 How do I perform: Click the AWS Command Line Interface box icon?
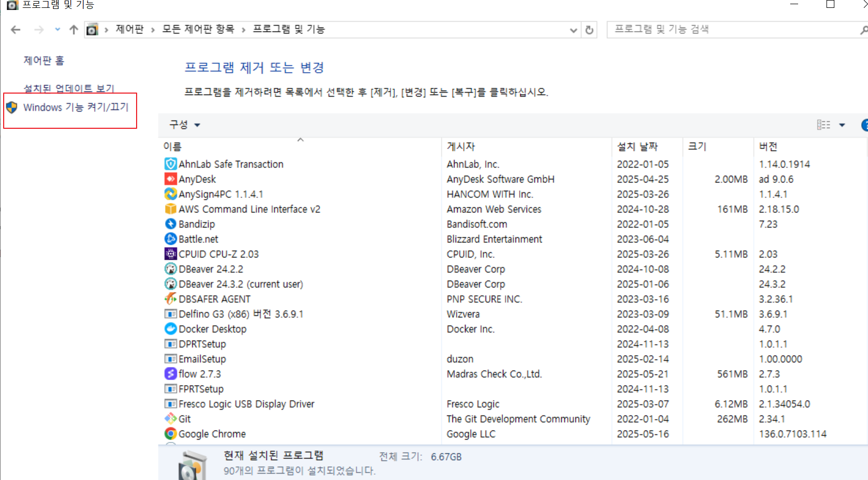(x=170, y=209)
